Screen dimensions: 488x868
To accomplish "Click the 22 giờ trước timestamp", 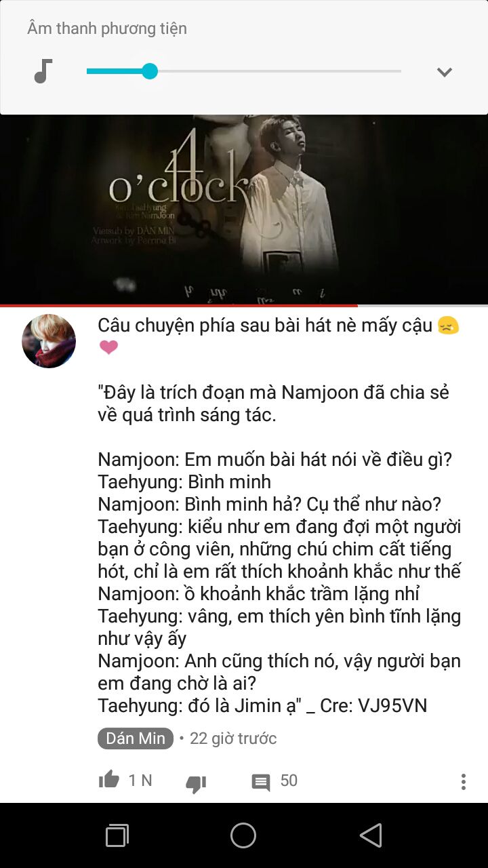I will pos(233,738).
